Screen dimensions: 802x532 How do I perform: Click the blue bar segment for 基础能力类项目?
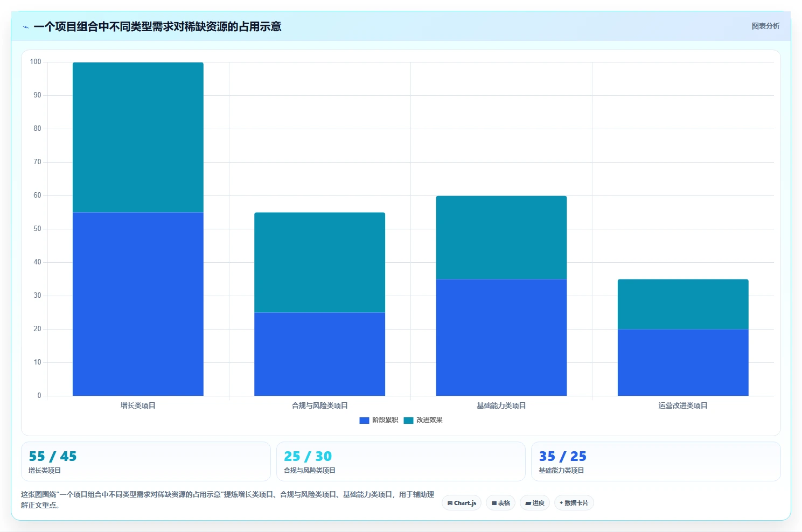pyautogui.click(x=501, y=338)
